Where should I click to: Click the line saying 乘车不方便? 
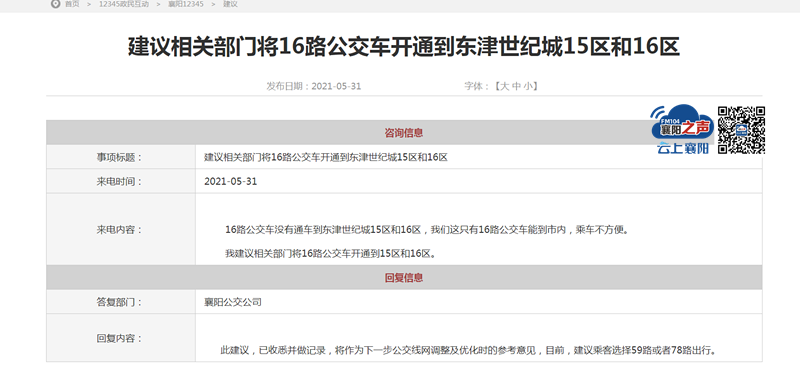[427, 230]
